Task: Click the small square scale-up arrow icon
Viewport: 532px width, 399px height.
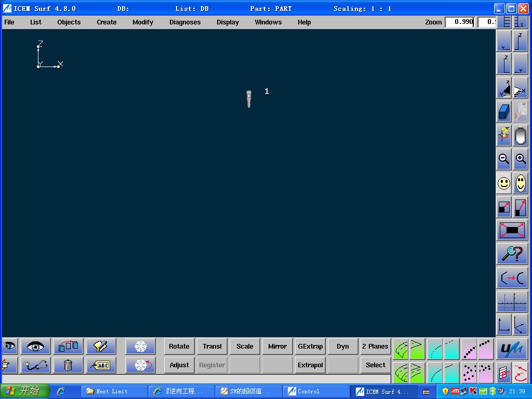Action: click(504, 207)
